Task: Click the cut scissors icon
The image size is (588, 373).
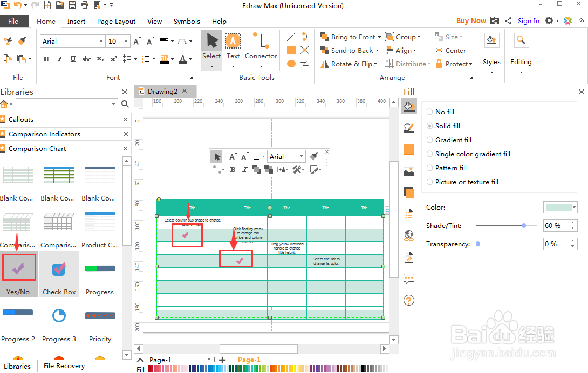Action: point(8,40)
